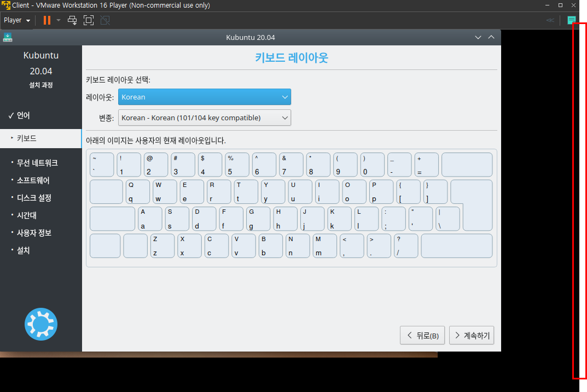Pause the virtual machine with the orange icon

47,20
